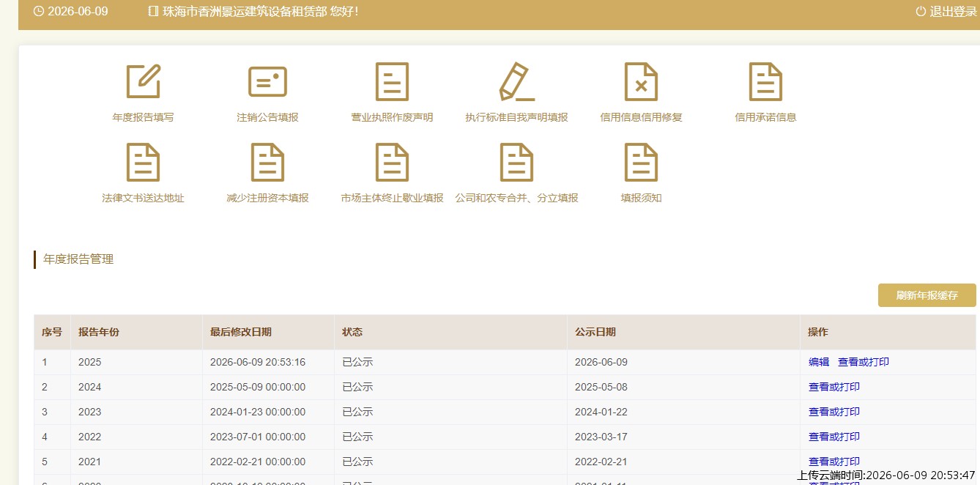The width and height of the screenshot is (980, 485).
Task: Click 查看或打印 for the 2024 report
Action: pos(834,387)
